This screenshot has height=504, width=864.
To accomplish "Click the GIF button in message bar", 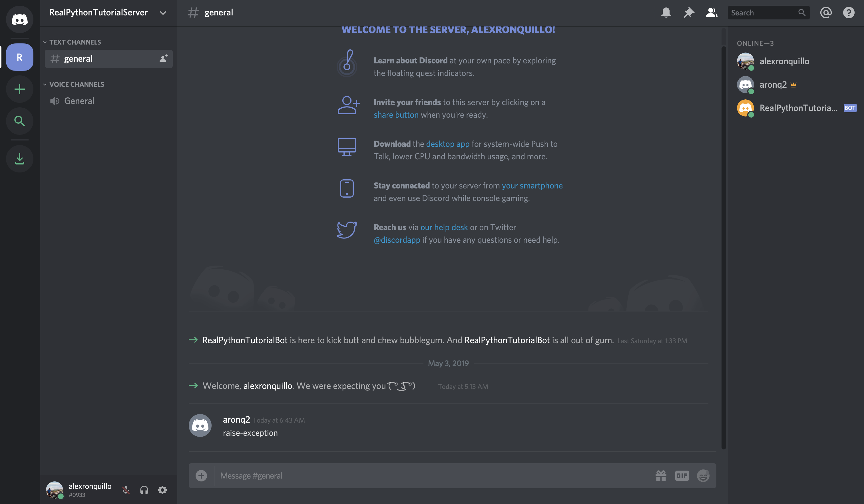I will tap(682, 475).
